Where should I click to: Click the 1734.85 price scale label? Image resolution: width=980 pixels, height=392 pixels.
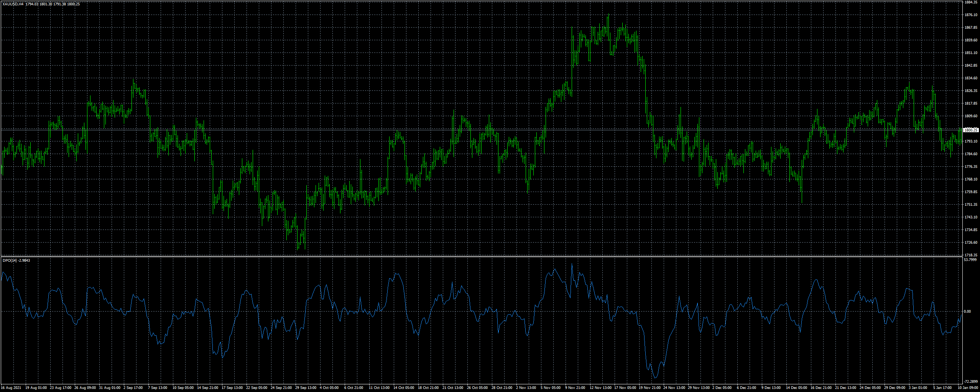pyautogui.click(x=971, y=230)
